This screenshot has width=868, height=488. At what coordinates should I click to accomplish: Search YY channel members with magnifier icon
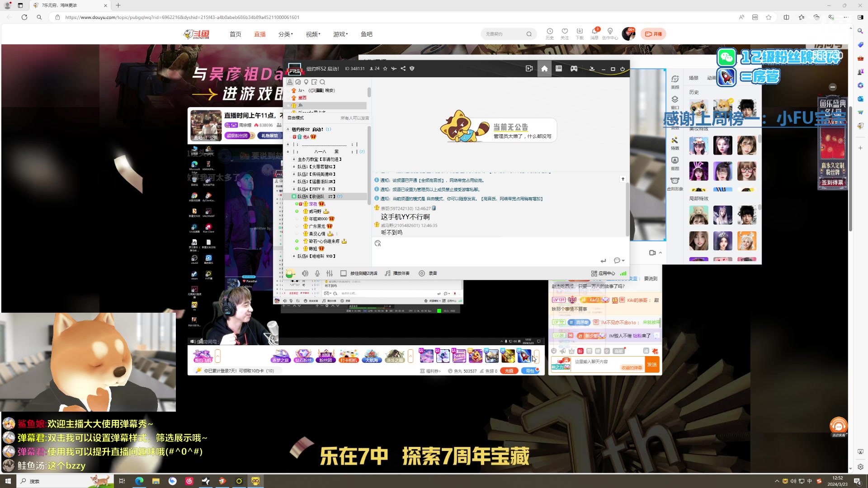point(322,82)
